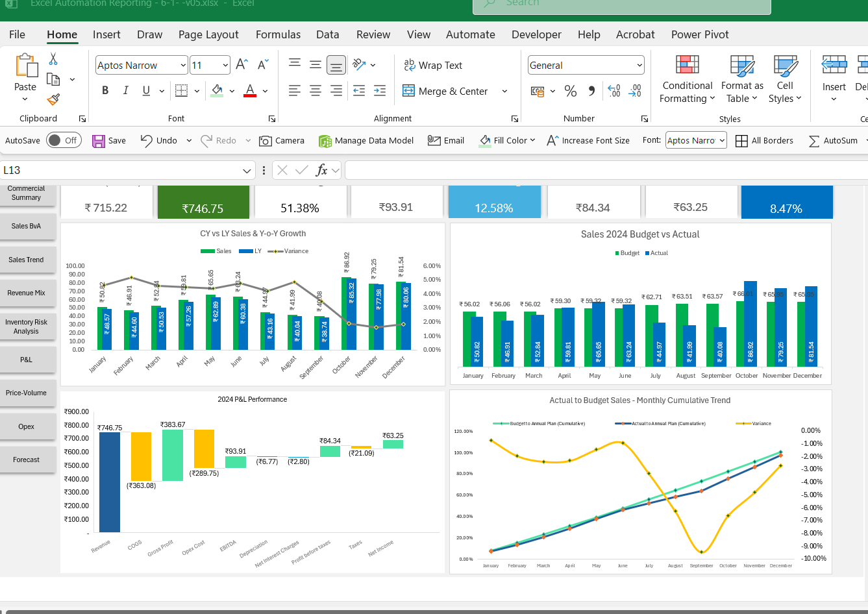Click the Insert cells button
868x614 pixels.
(x=834, y=79)
